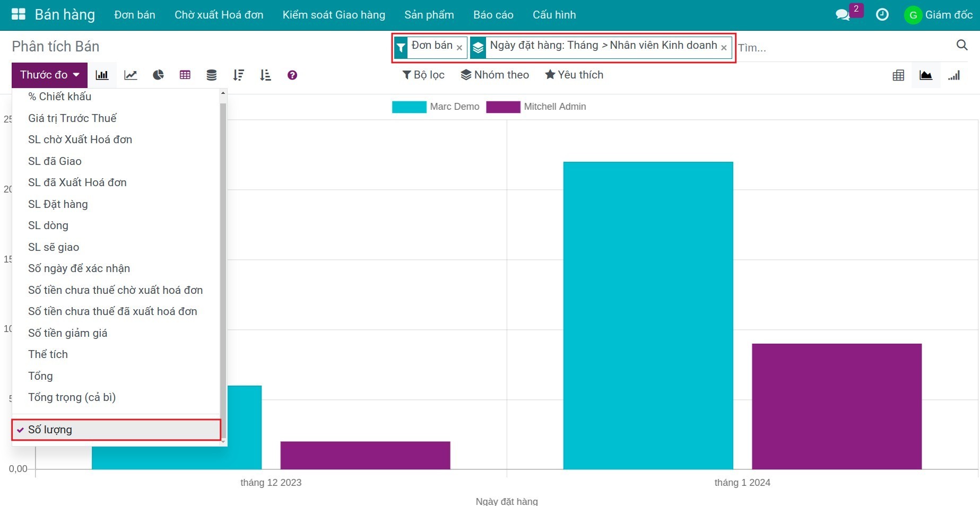
Task: Choose Tổng from the measures list
Action: point(40,376)
